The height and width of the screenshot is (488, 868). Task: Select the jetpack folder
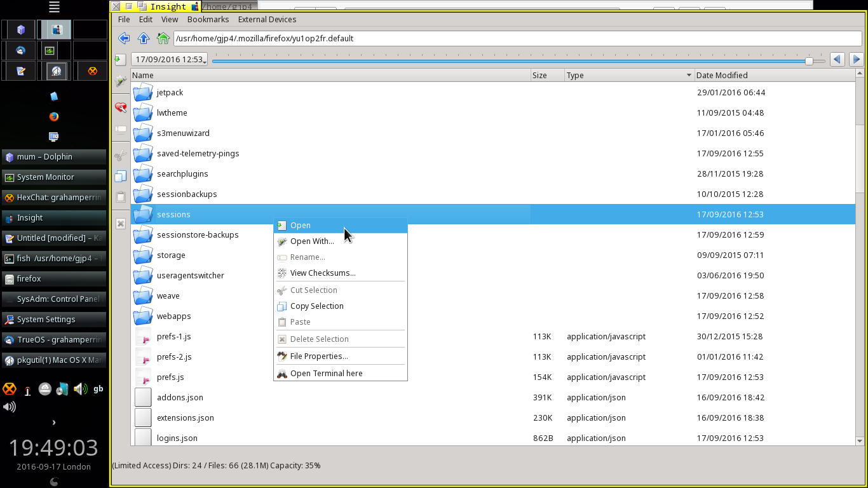pyautogui.click(x=493, y=92)
